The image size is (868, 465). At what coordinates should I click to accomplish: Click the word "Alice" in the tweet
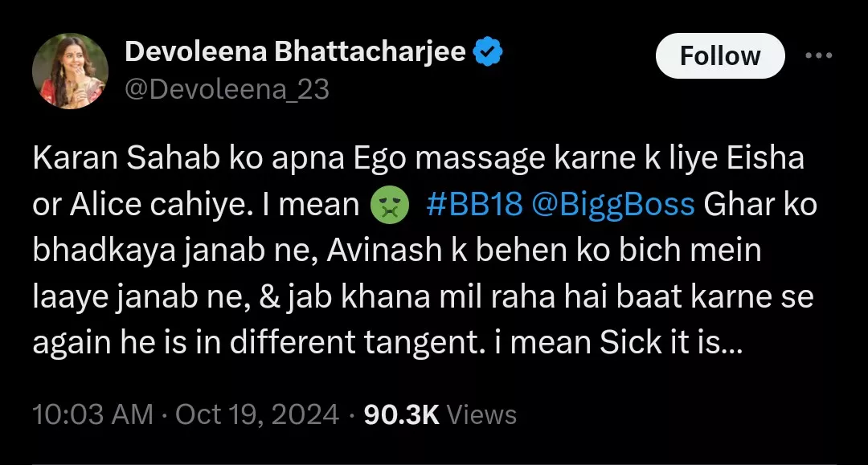102,205
